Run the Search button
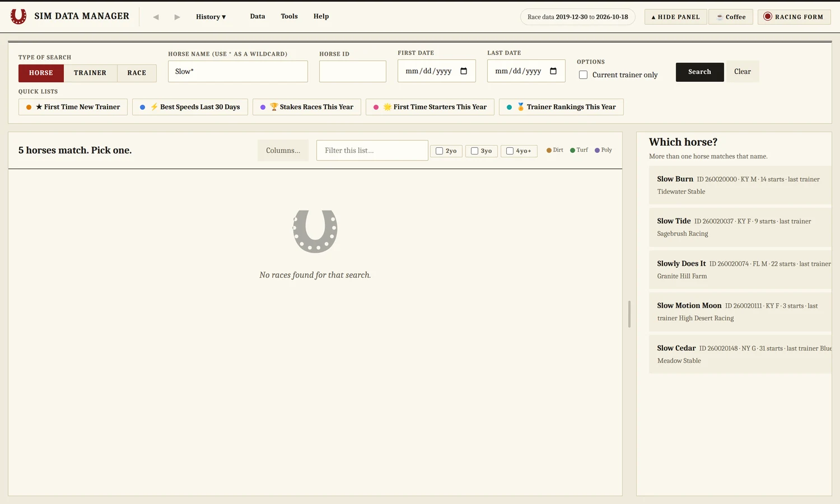Image resolution: width=840 pixels, height=504 pixels. [x=699, y=72]
